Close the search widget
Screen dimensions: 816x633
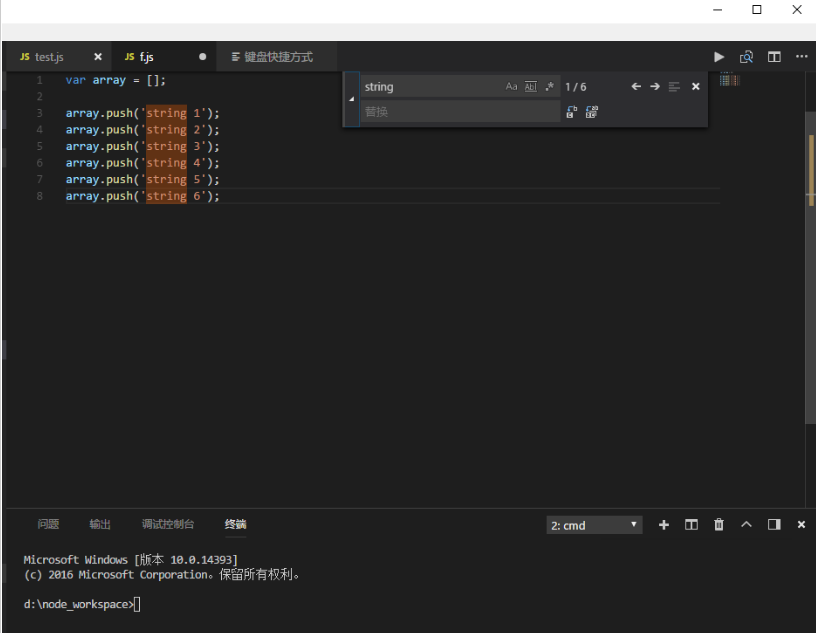pos(695,87)
